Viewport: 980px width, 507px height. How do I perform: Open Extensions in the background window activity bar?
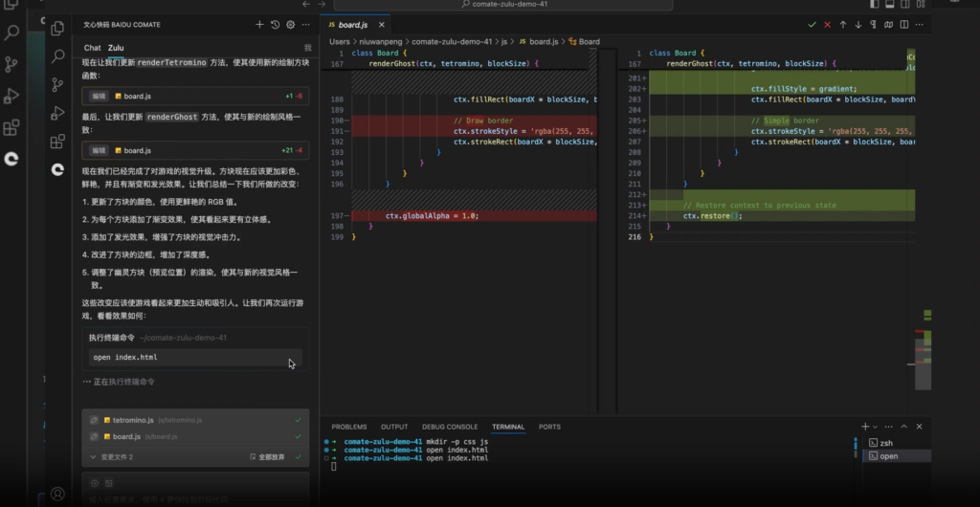(11, 128)
